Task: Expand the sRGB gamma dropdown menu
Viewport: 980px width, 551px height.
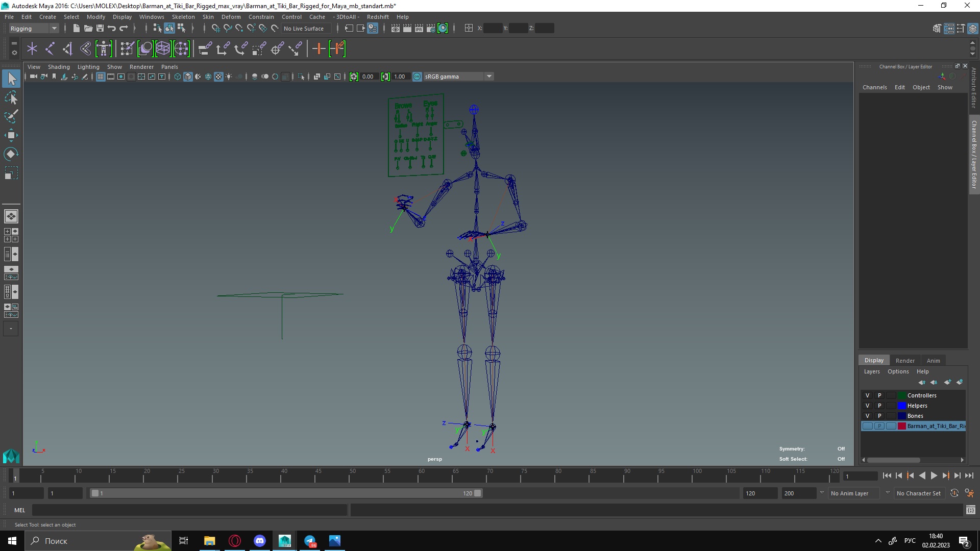Action: click(x=488, y=76)
